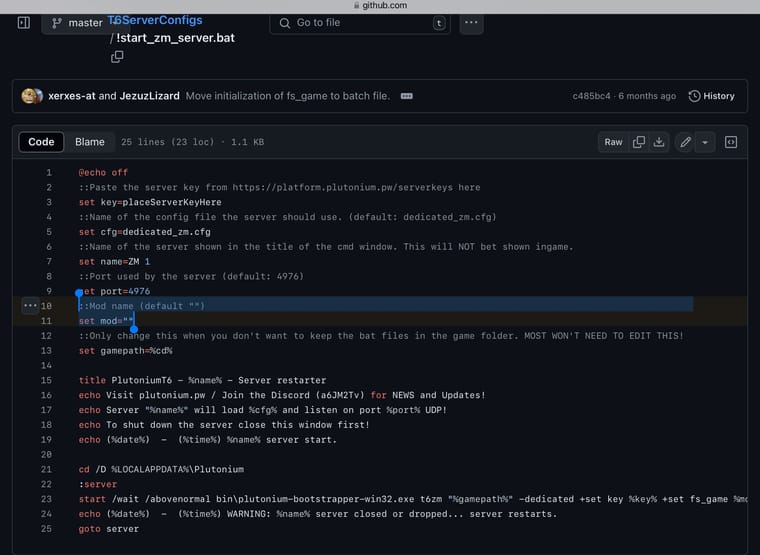Screen dimensions: 760x555
Task: Open the xerxes-at author profile
Action: [72, 96]
